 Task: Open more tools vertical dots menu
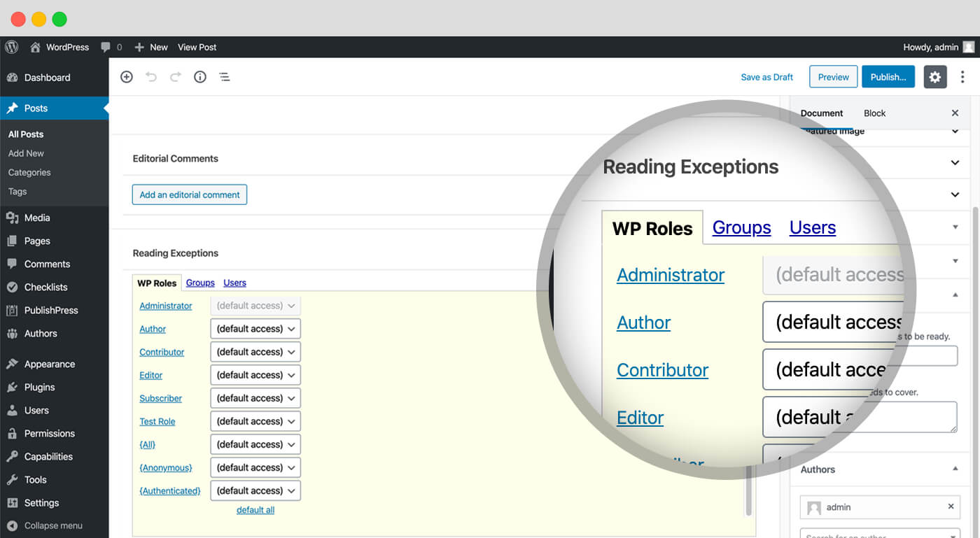(962, 77)
